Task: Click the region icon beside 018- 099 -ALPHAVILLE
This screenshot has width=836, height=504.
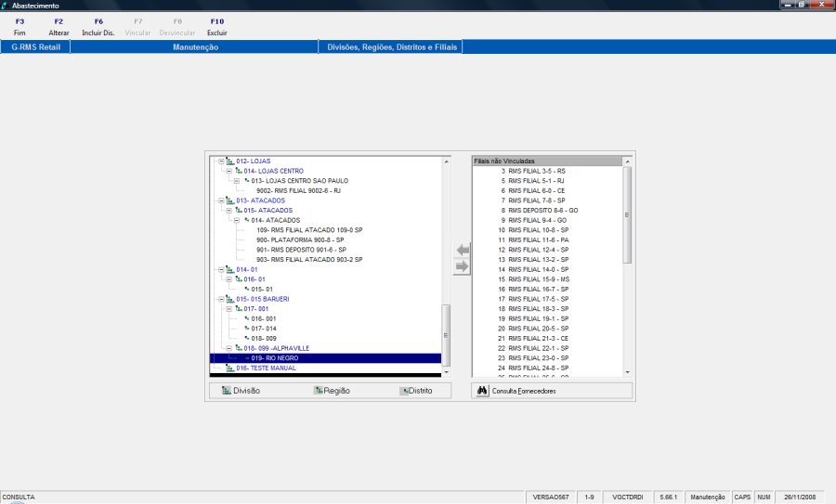Action: click(x=239, y=348)
